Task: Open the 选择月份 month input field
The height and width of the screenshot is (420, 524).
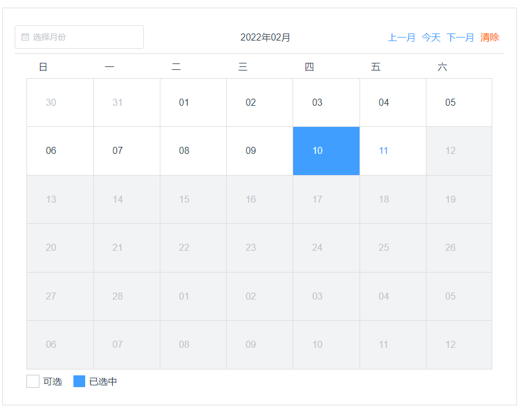Action: pyautogui.click(x=79, y=37)
